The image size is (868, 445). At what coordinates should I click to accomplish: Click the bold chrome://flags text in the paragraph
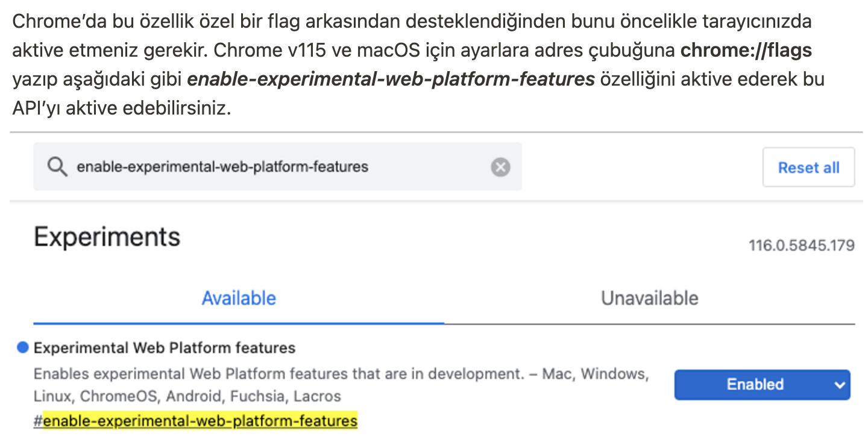(x=746, y=51)
